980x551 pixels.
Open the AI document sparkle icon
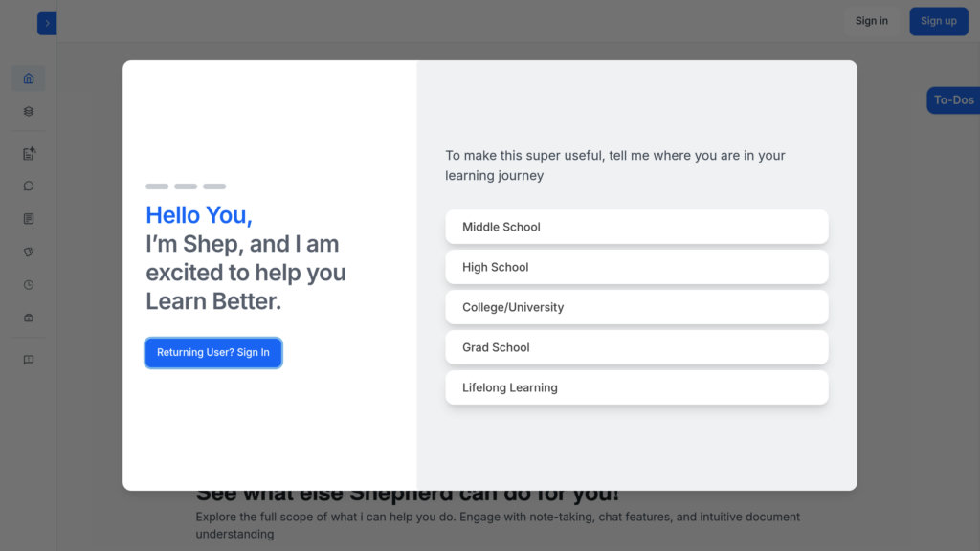(29, 154)
